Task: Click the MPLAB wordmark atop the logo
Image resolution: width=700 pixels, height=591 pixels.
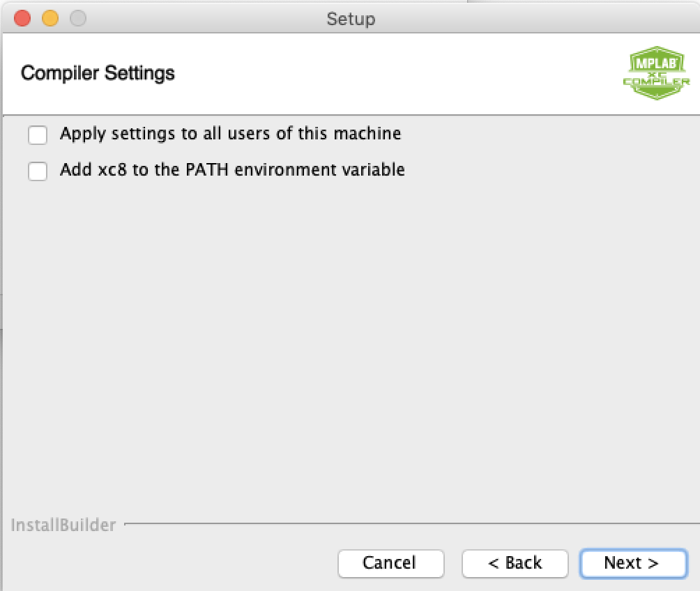Action: [655, 63]
